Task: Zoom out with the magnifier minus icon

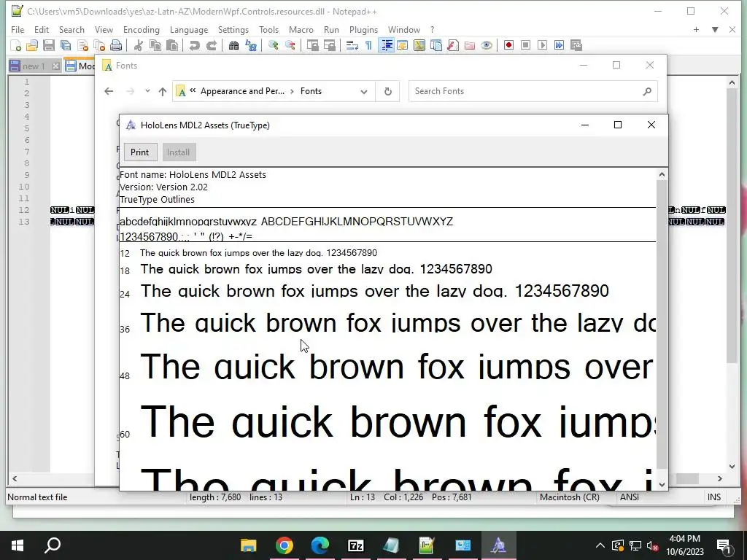Action: pyautogui.click(x=290, y=45)
